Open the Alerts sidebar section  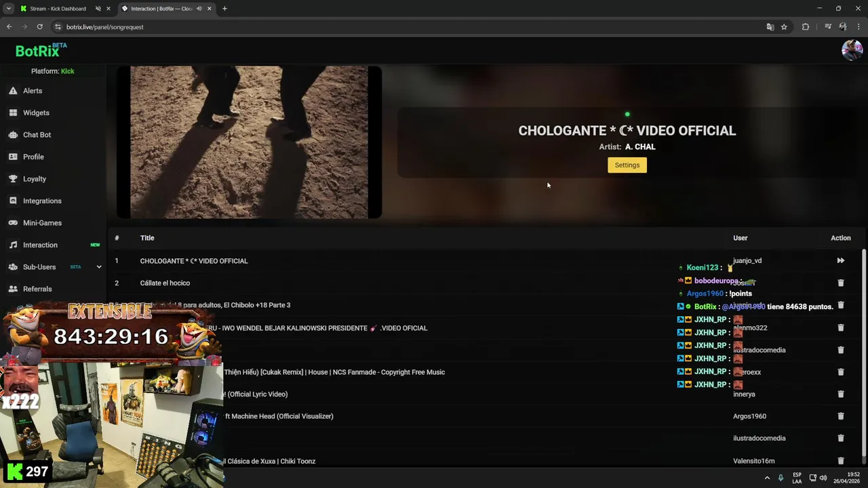pyautogui.click(x=33, y=91)
